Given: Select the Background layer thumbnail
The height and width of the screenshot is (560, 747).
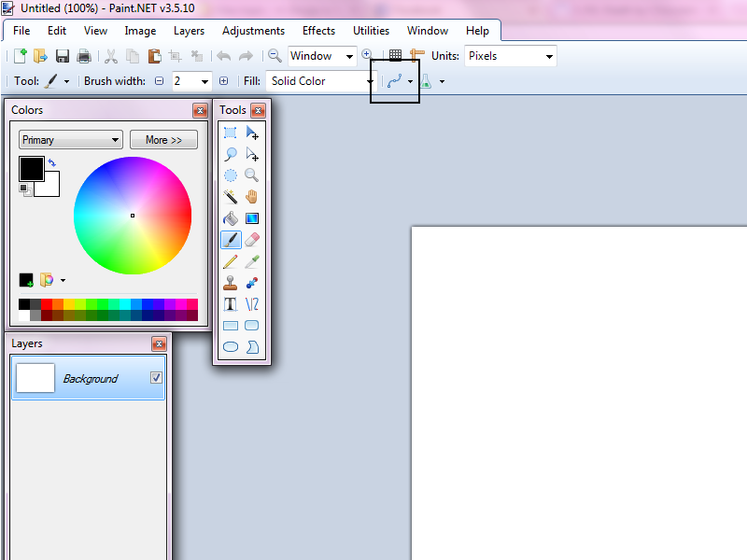Looking at the screenshot, I should (35, 378).
